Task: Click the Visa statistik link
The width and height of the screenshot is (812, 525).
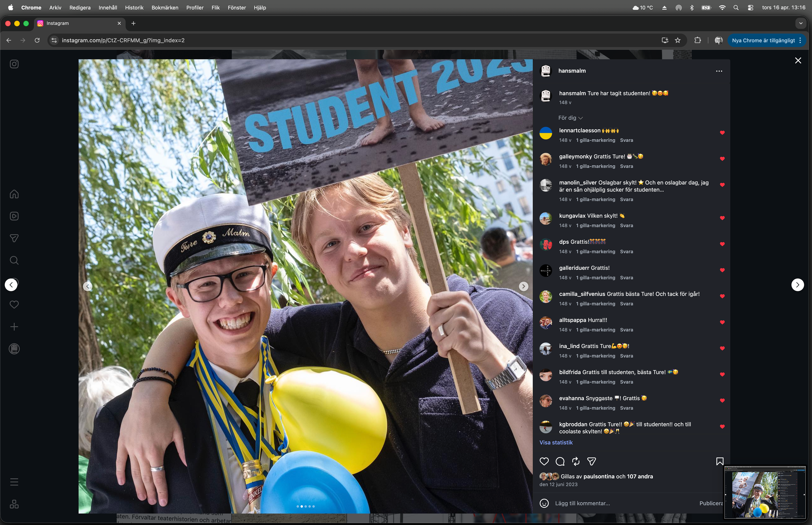Action: (x=556, y=442)
